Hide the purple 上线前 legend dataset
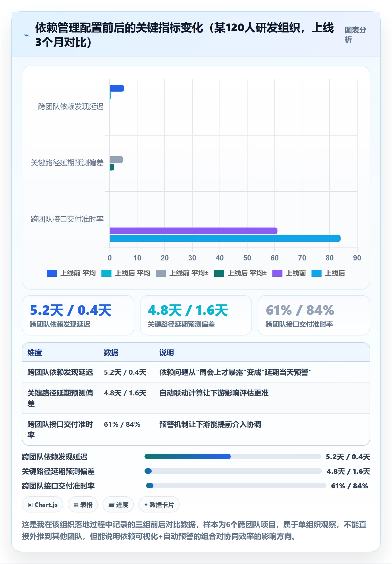 pyautogui.click(x=289, y=273)
